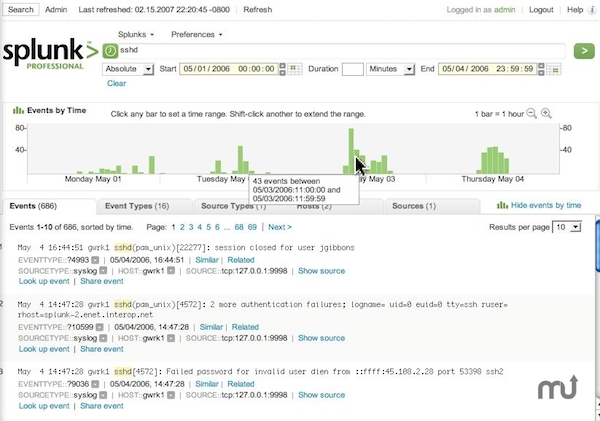Share event for authentication failures entry

(102, 349)
